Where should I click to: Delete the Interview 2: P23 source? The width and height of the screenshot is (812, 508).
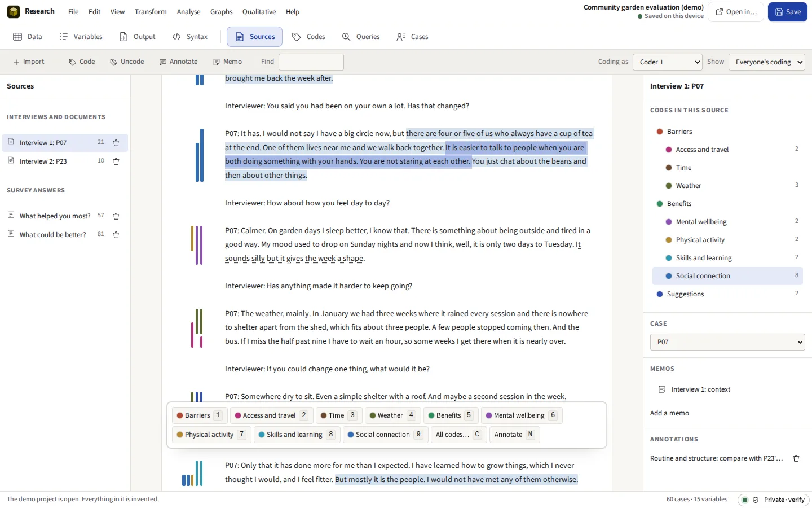pos(116,161)
